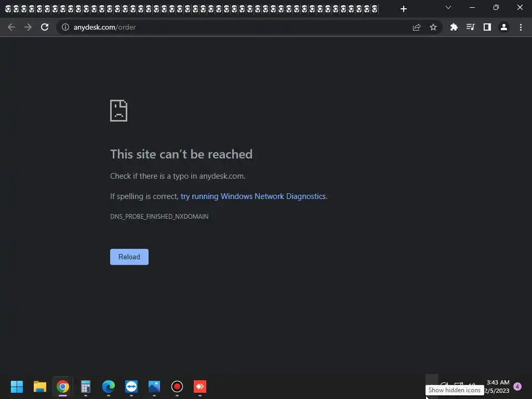Click the Google Chrome taskbar icon
The image size is (532, 399).
63,387
